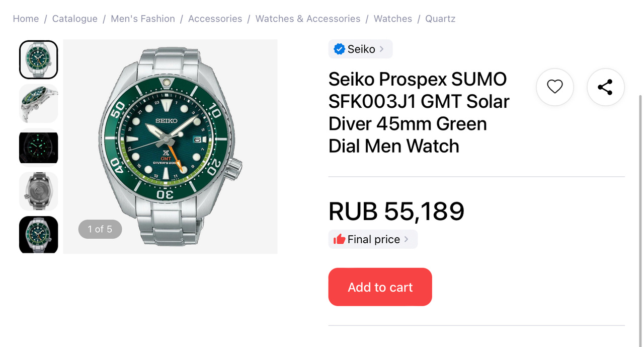Click the red thumbs-up icon

pos(340,239)
